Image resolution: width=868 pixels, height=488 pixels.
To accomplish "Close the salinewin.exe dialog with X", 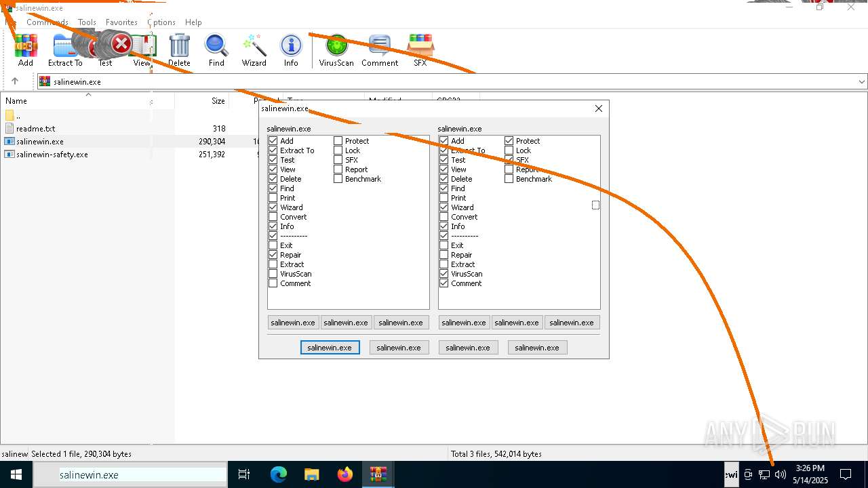I will (x=598, y=108).
